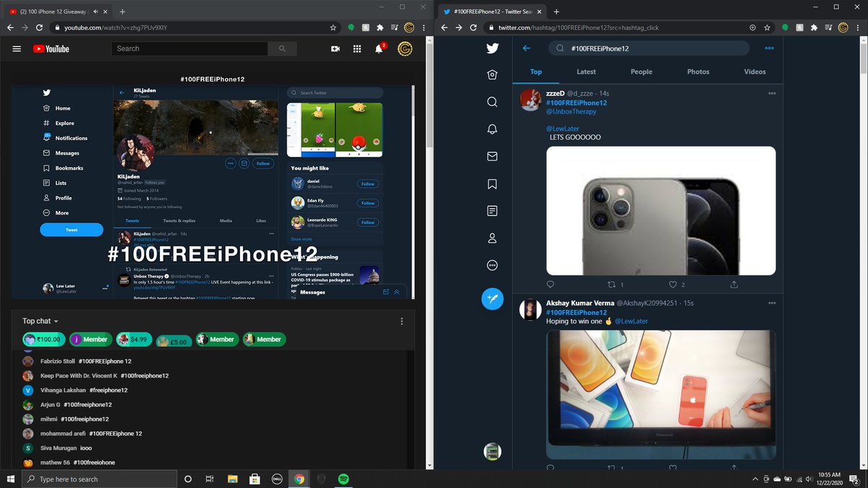This screenshot has width=868, height=488.
Task: Share zzzeD's tweet with share icon
Action: (x=734, y=285)
